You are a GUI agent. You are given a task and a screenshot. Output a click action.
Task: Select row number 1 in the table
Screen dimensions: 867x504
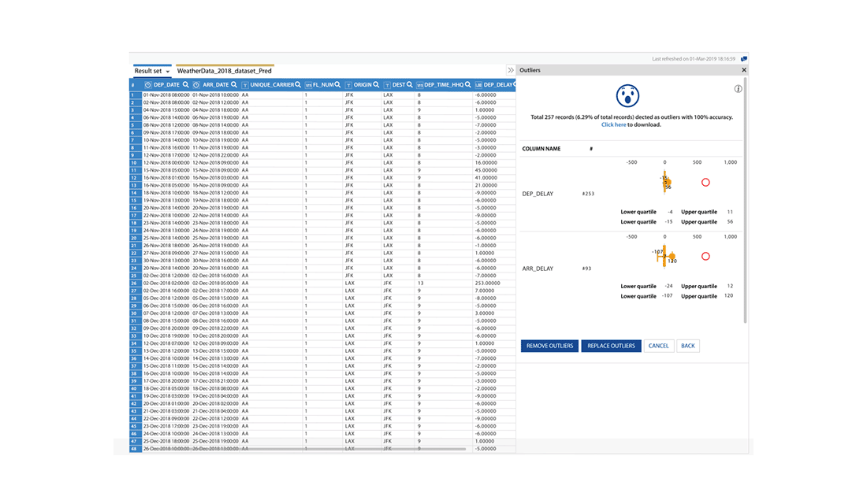[135, 95]
